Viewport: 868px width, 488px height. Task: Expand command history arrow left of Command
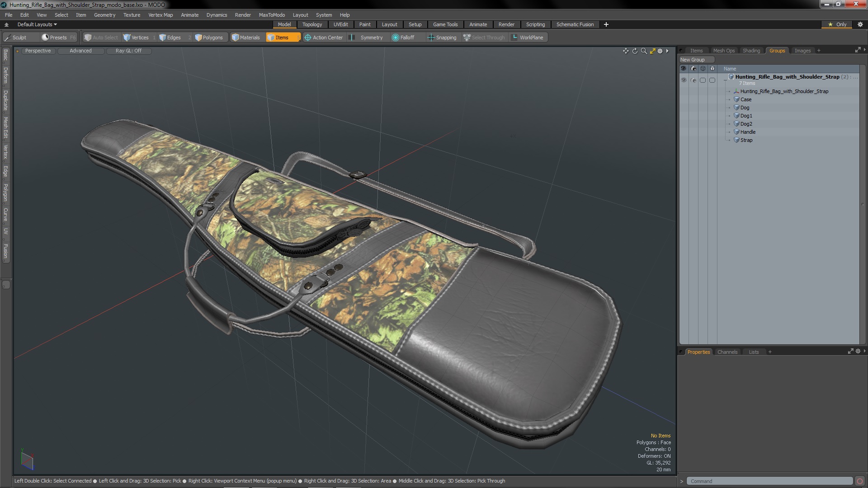[682, 481]
